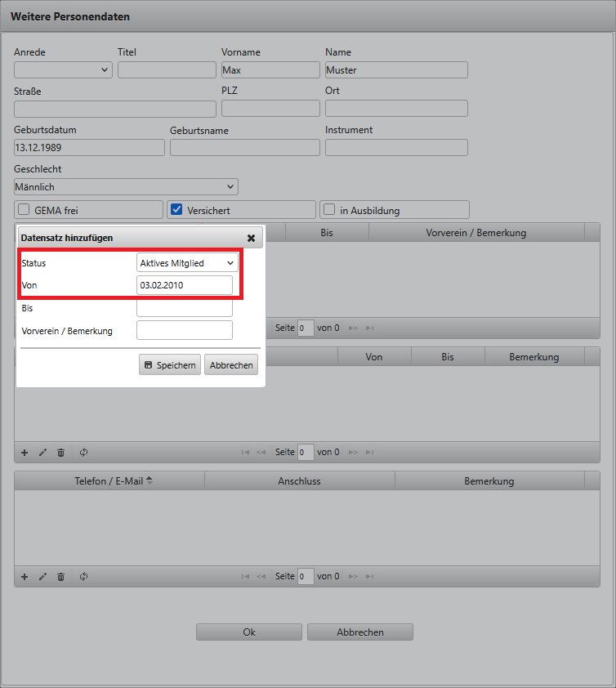Tick the in Ausbildung checkbox
The height and width of the screenshot is (688, 616).
[329, 210]
